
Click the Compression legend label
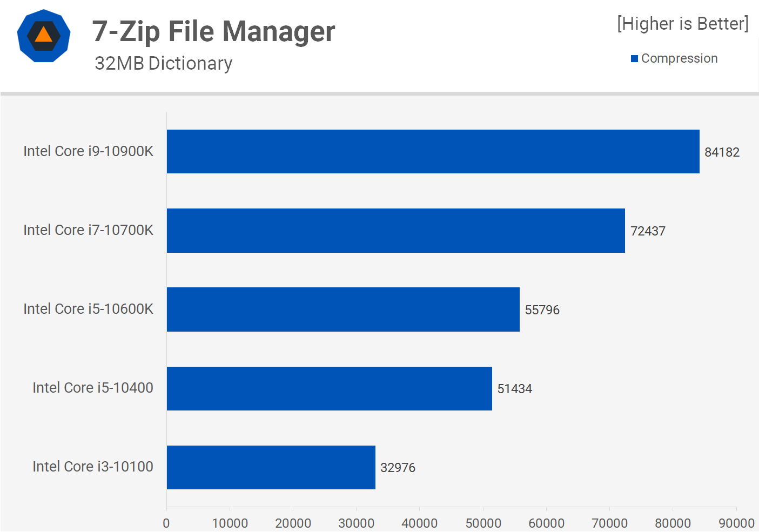(679, 58)
